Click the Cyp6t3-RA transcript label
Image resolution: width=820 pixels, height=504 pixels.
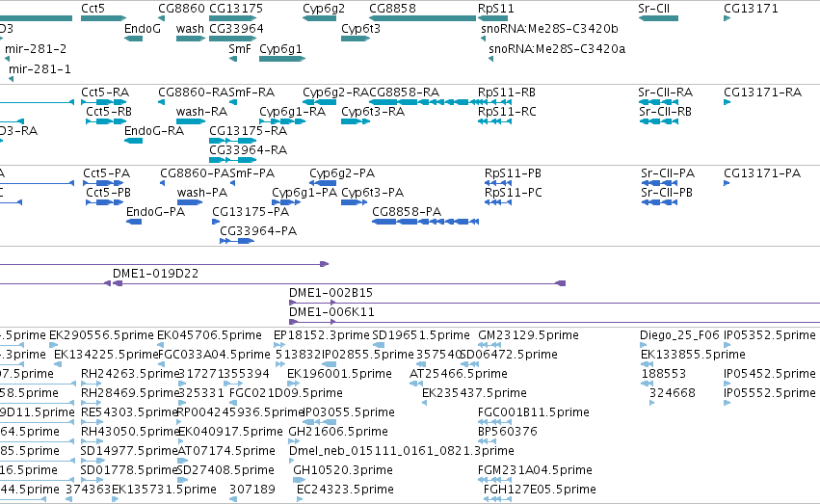[373, 112]
